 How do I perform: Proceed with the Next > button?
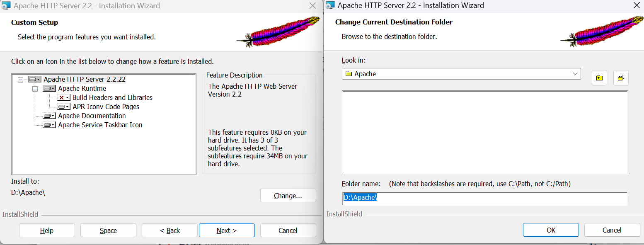pos(227,230)
